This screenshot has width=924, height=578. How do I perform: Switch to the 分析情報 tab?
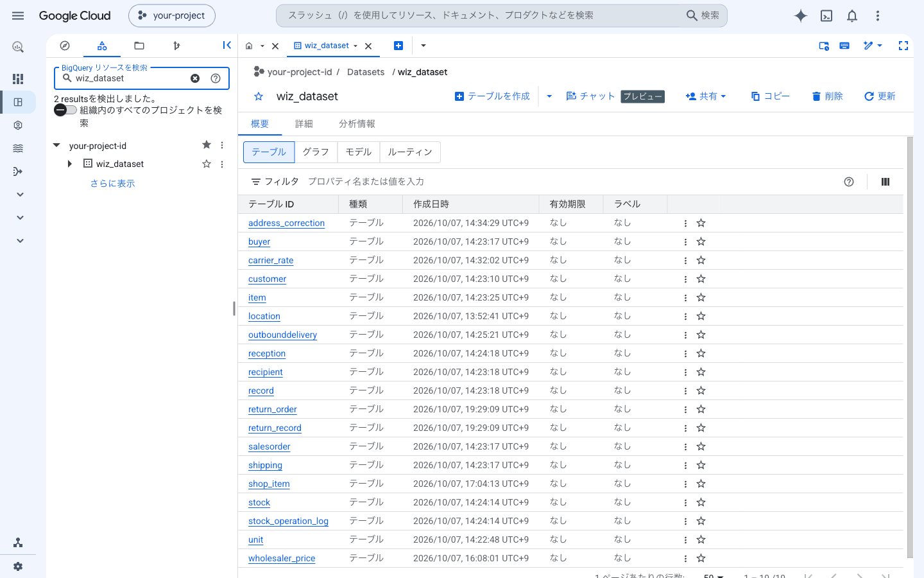pos(357,124)
